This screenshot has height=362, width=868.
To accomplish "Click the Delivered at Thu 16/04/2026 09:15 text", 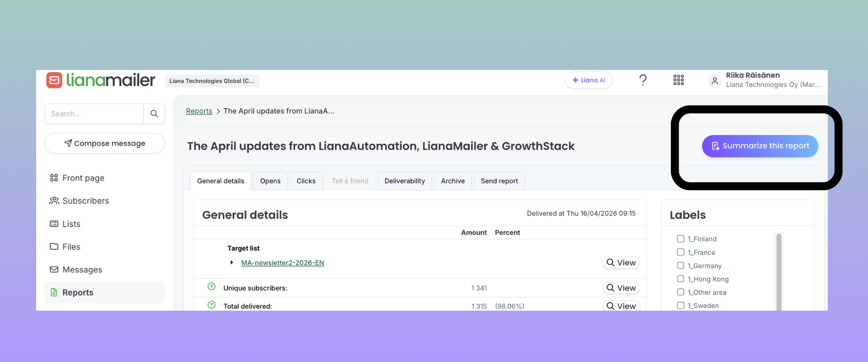I will pos(581,213).
